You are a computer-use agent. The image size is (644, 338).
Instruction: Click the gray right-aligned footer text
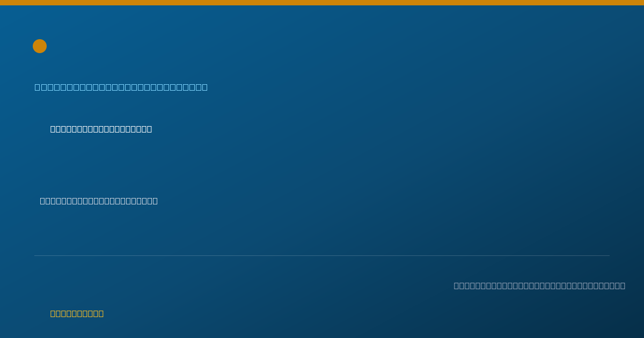(x=539, y=286)
